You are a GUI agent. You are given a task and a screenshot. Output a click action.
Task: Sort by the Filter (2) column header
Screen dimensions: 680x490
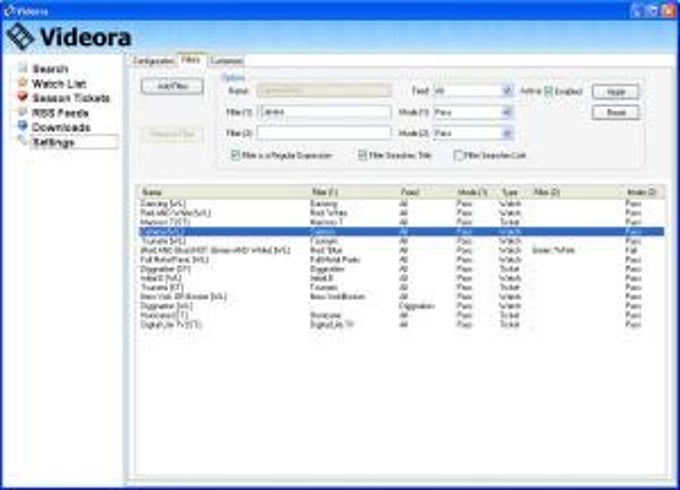(575, 192)
